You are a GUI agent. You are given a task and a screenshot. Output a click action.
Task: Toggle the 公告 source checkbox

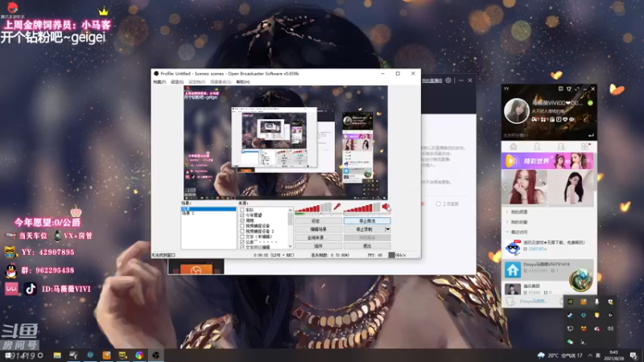[242, 242]
